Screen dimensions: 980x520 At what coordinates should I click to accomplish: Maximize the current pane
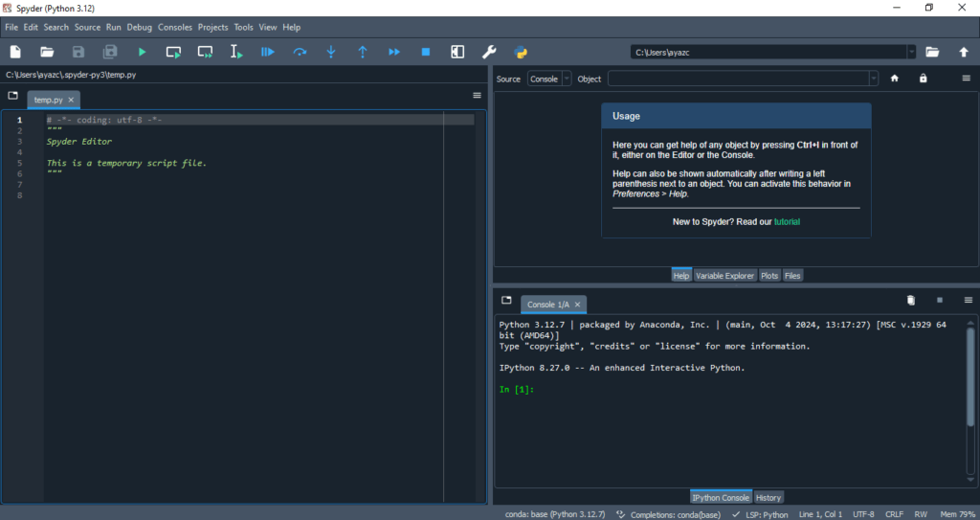point(457,52)
